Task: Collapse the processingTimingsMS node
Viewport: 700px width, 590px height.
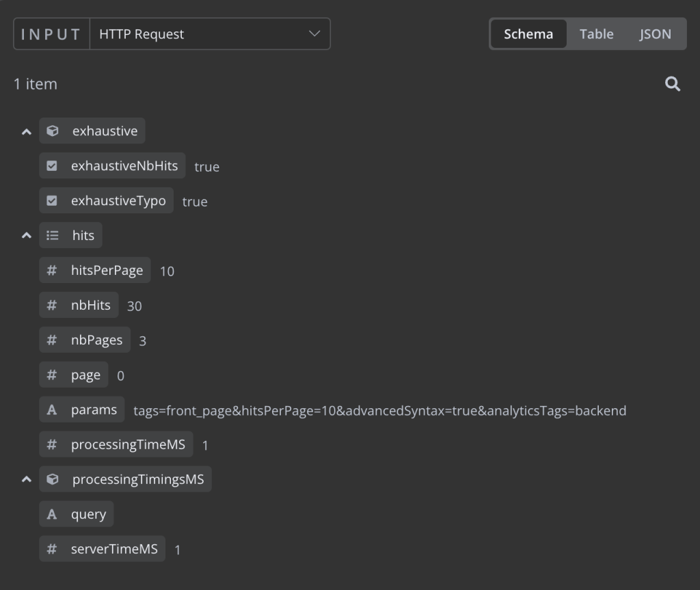Action: (26, 479)
